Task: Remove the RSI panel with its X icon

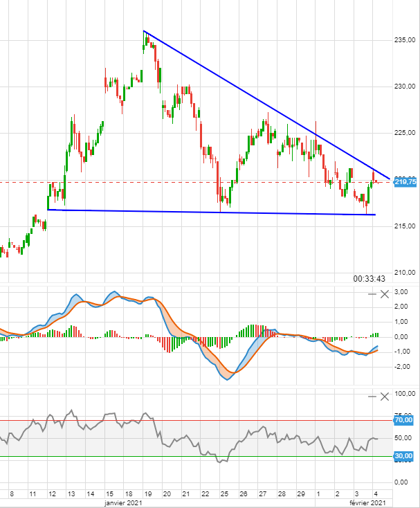Action: point(385,397)
